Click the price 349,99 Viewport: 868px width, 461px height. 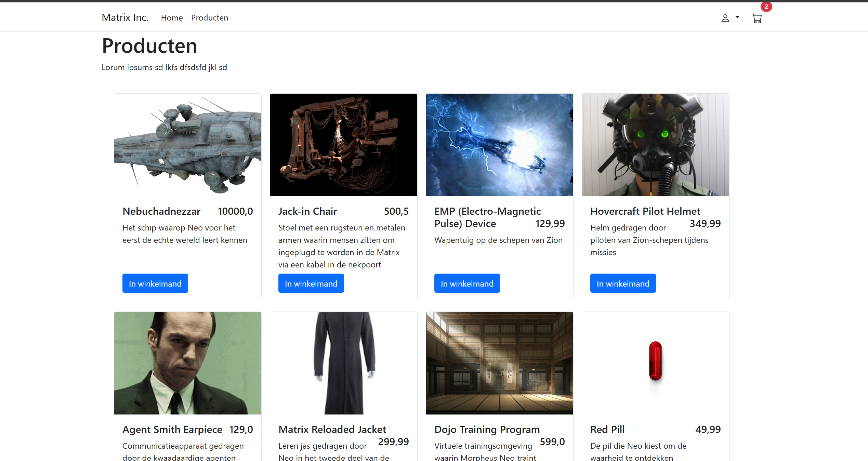pos(705,224)
